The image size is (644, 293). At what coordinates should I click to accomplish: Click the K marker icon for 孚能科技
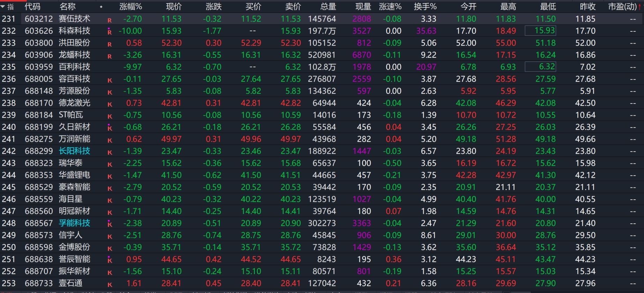coord(110,224)
